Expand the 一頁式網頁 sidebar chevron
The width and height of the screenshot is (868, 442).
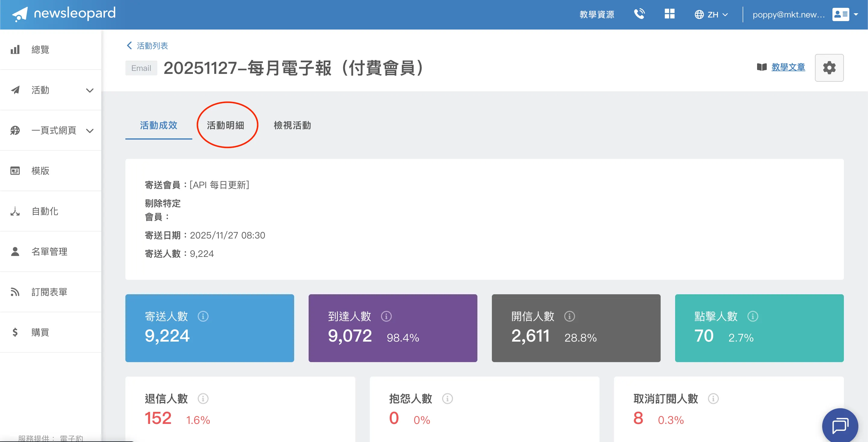coord(90,131)
